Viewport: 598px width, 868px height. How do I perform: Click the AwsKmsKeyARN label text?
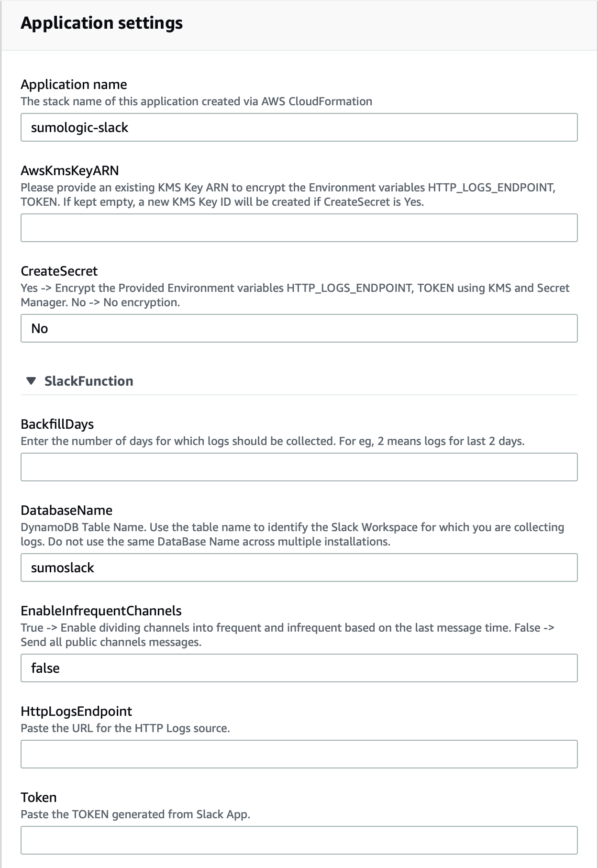(x=70, y=171)
